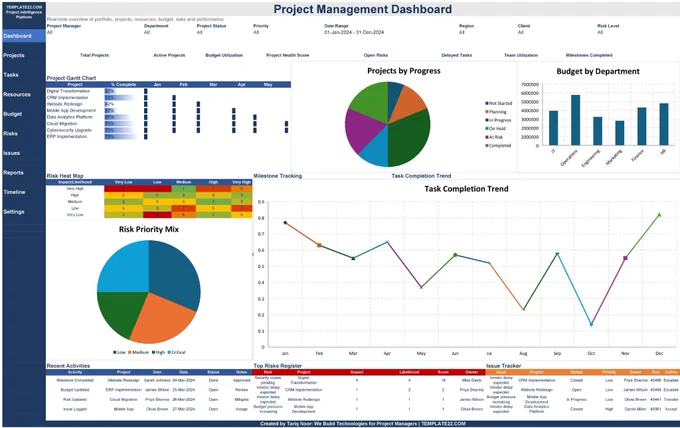Open the Project Manager filter value
The height and width of the screenshot is (428, 680).
(x=49, y=32)
